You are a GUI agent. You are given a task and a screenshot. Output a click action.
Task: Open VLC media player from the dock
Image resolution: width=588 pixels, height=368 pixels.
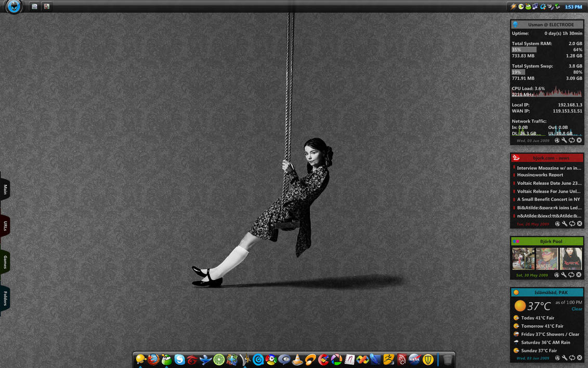(297, 360)
